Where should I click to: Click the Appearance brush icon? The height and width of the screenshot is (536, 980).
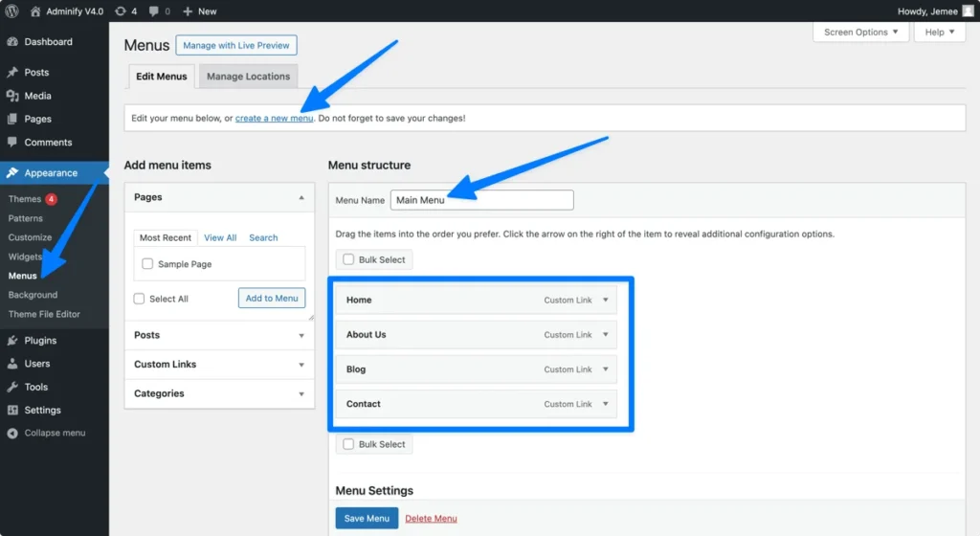12,173
